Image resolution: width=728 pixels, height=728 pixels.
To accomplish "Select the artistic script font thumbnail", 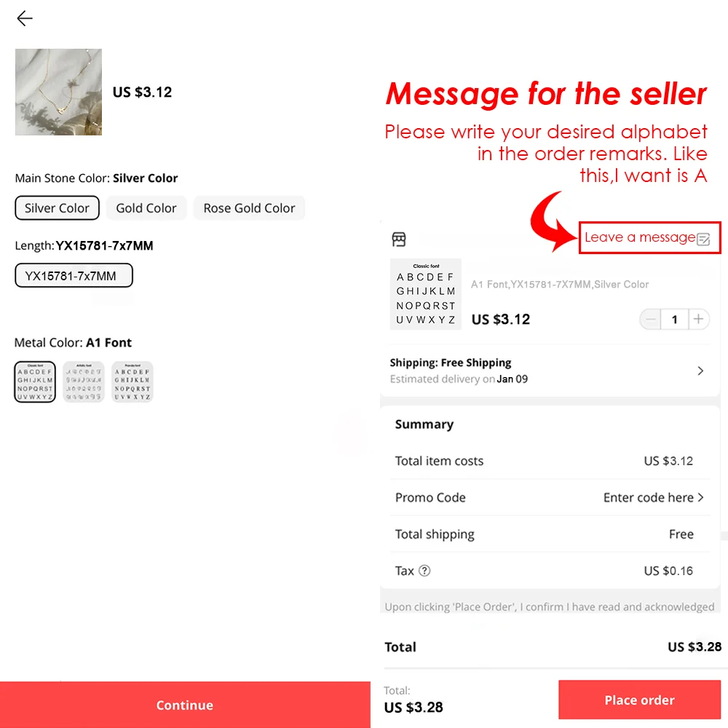I will (84, 381).
